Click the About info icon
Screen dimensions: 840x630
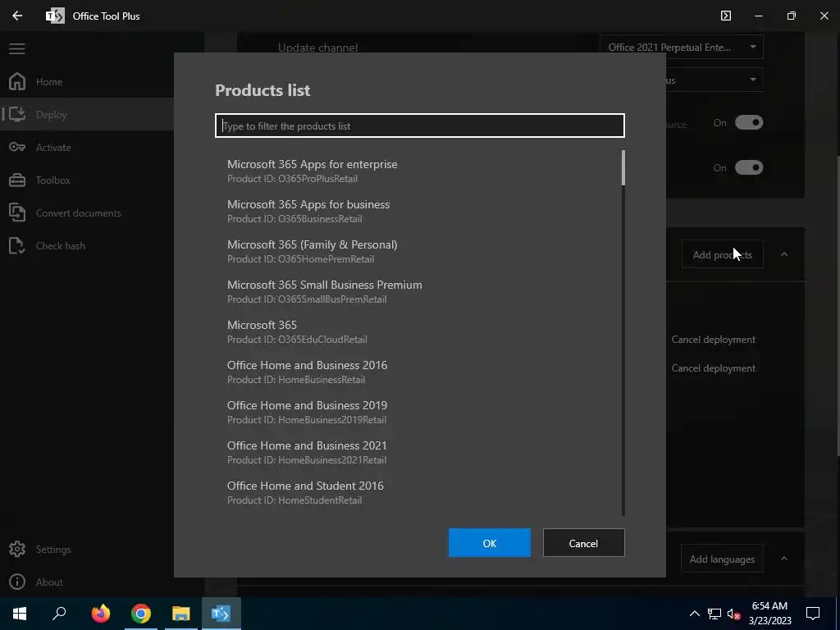click(17, 582)
